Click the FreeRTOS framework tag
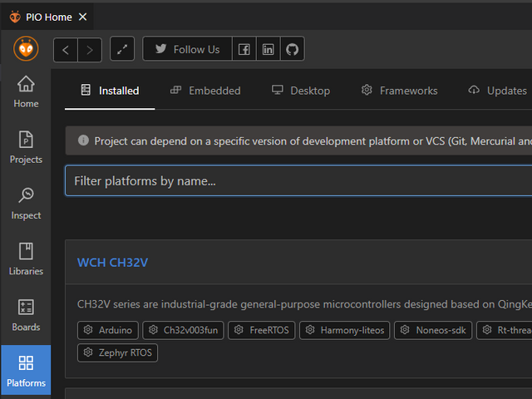Image resolution: width=532 pixels, height=399 pixels. point(262,330)
